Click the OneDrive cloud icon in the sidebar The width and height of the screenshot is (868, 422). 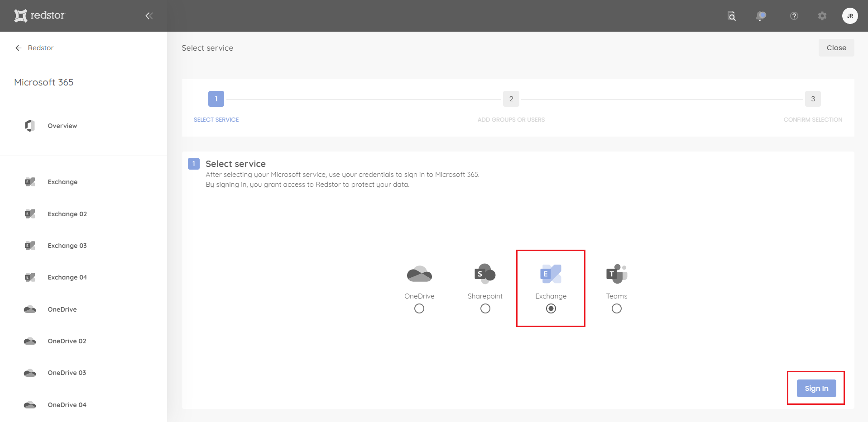(30, 309)
